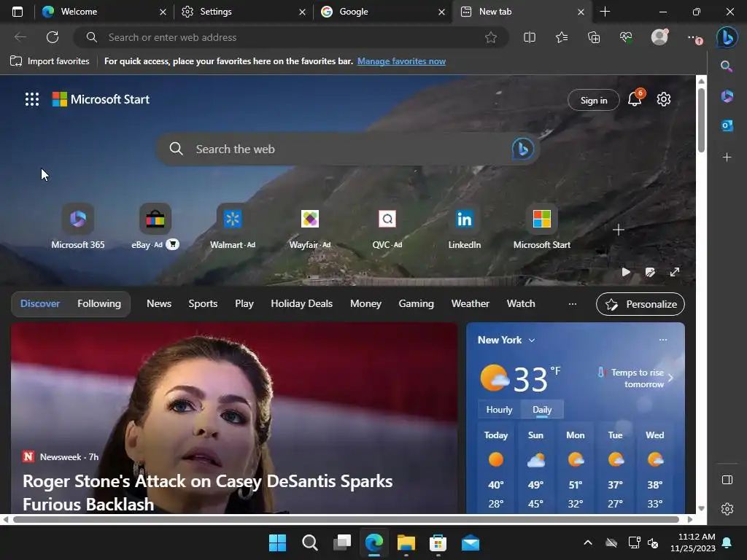Expand background to full view icon
The height and width of the screenshot is (560, 747).
click(x=675, y=272)
